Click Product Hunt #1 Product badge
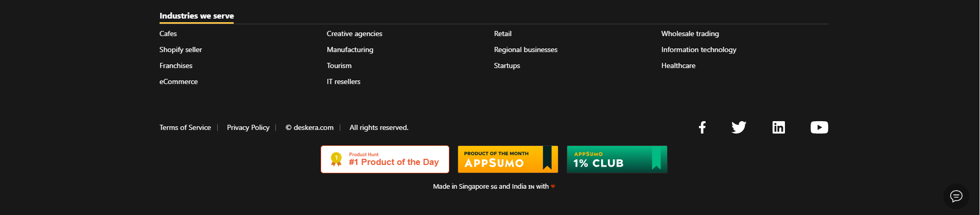 (x=385, y=159)
